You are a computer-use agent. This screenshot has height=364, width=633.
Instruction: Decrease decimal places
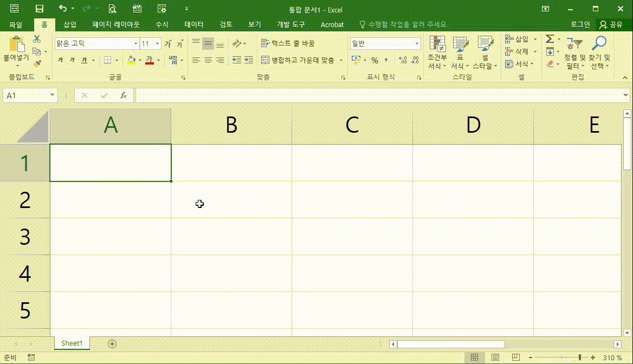tap(415, 60)
